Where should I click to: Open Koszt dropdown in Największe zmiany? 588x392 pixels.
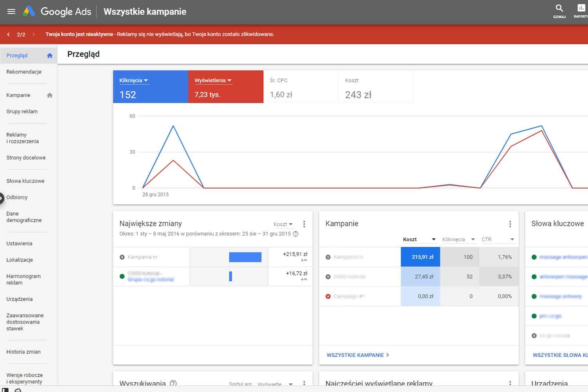pos(283,224)
